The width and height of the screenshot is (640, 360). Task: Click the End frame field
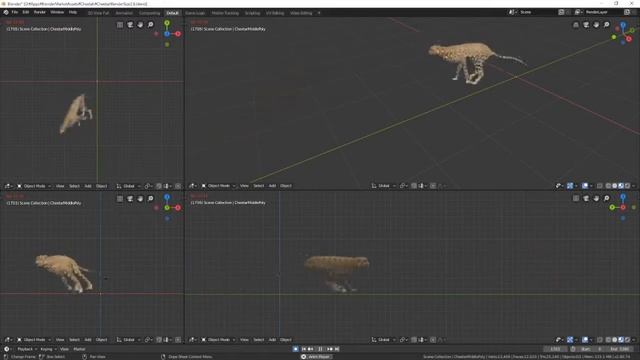point(619,349)
